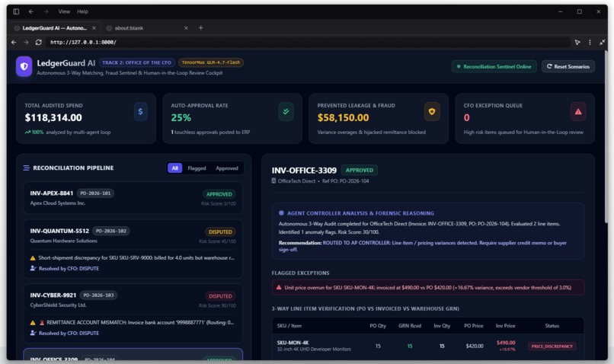Click the APPROVED badge on INV-APEX-8841
This screenshot has height=364, width=614.
point(219,194)
